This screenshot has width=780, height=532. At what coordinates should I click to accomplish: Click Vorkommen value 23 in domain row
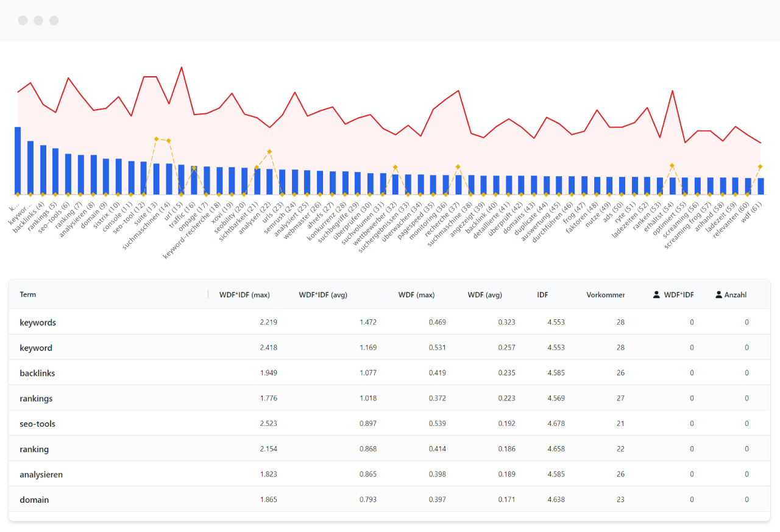pyautogui.click(x=620, y=500)
